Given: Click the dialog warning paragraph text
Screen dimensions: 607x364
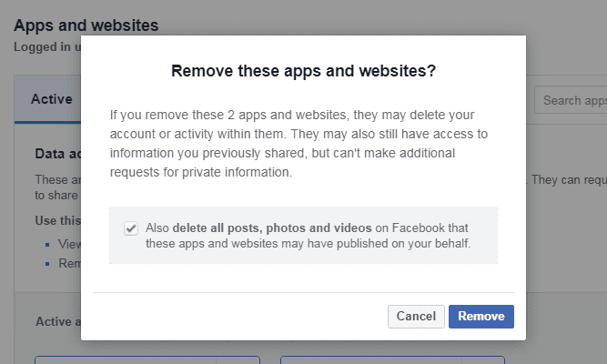Looking at the screenshot, I should click(298, 143).
